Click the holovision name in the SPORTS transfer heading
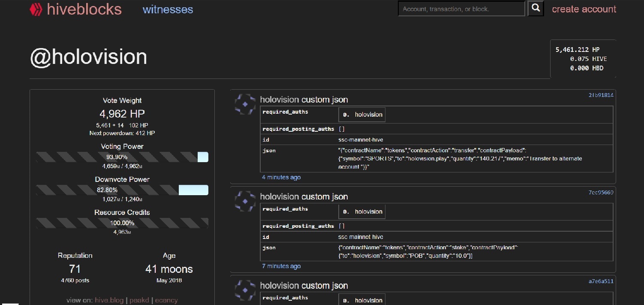644x305 pixels. click(x=280, y=100)
